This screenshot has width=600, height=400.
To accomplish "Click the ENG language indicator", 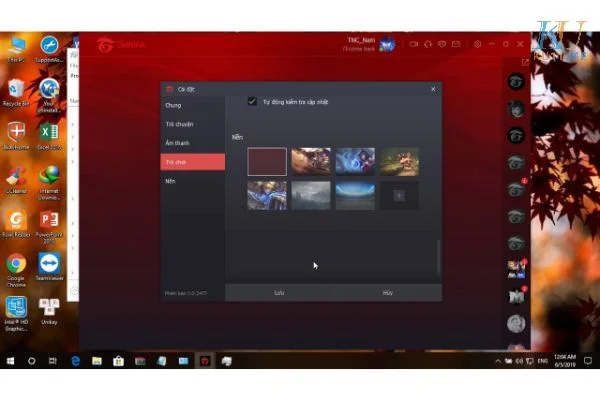I will coord(542,361).
